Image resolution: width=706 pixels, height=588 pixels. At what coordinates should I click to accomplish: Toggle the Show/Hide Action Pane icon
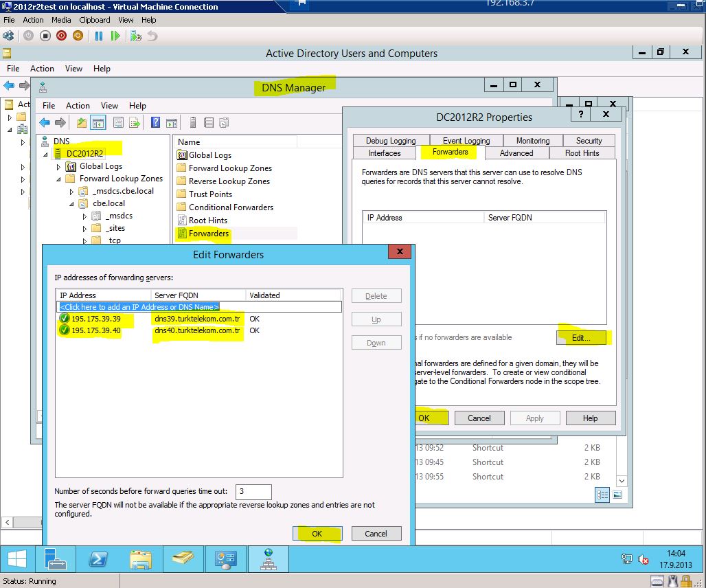[x=172, y=122]
